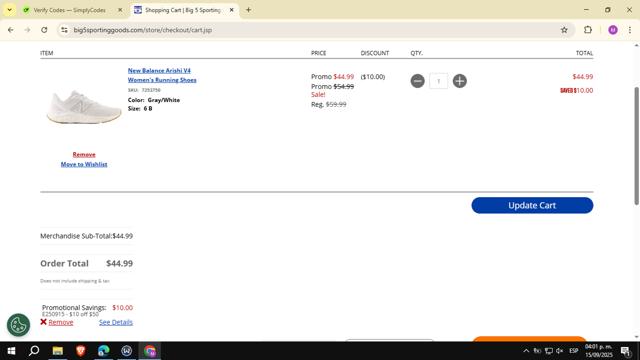Open Microsoft Edge from taskbar
This screenshot has height=360, width=640.
coord(104,351)
